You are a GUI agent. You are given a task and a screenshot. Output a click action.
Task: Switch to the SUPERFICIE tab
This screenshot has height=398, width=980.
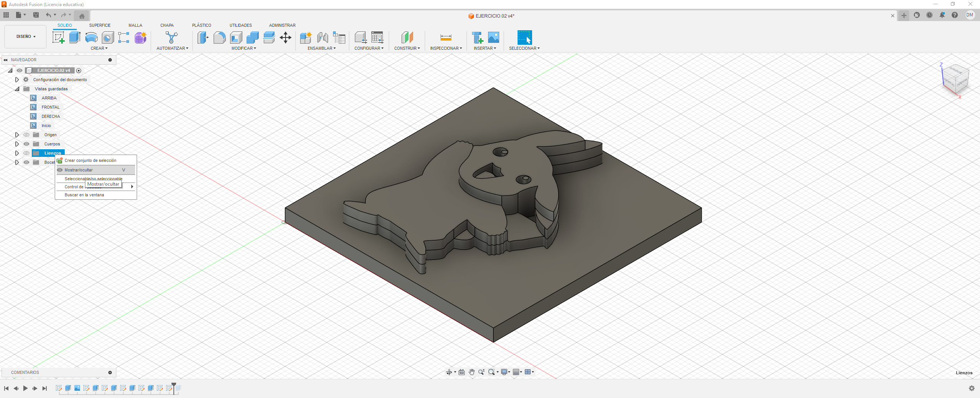pyautogui.click(x=100, y=25)
